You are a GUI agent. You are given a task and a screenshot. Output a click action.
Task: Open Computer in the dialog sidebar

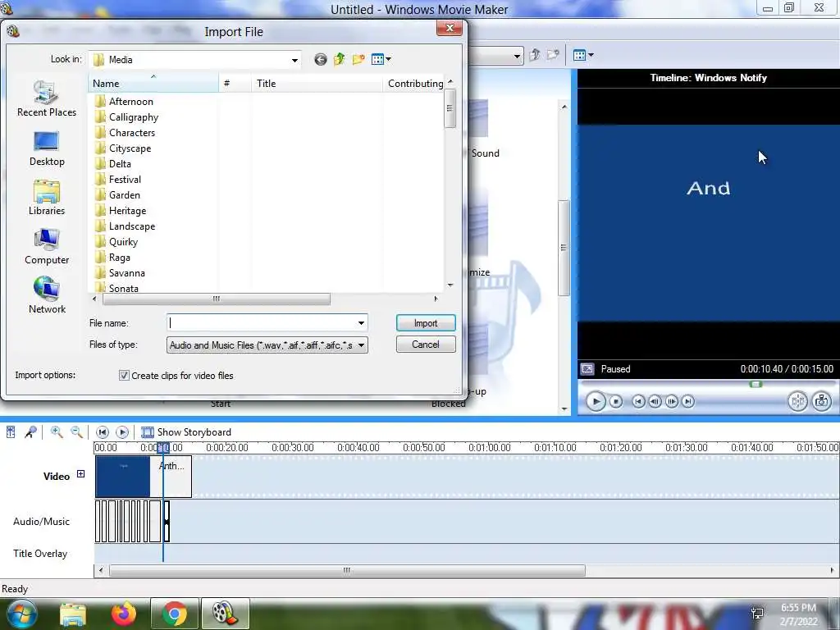point(47,247)
